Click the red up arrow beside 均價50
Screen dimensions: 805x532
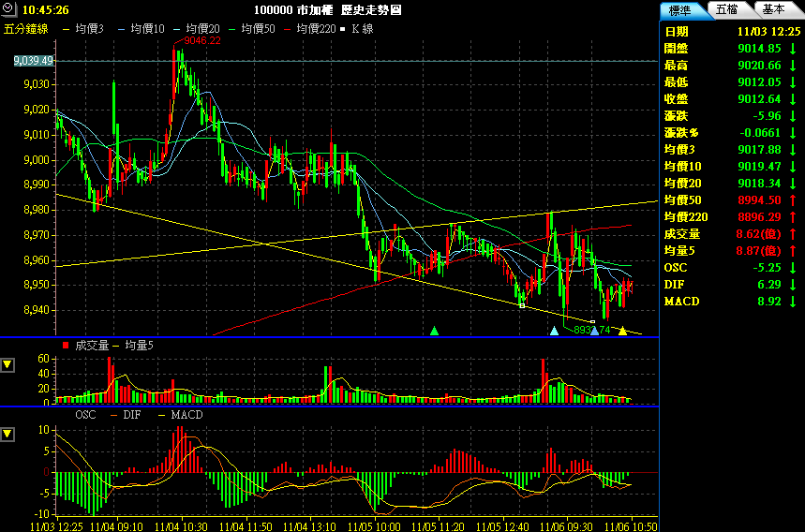point(793,200)
